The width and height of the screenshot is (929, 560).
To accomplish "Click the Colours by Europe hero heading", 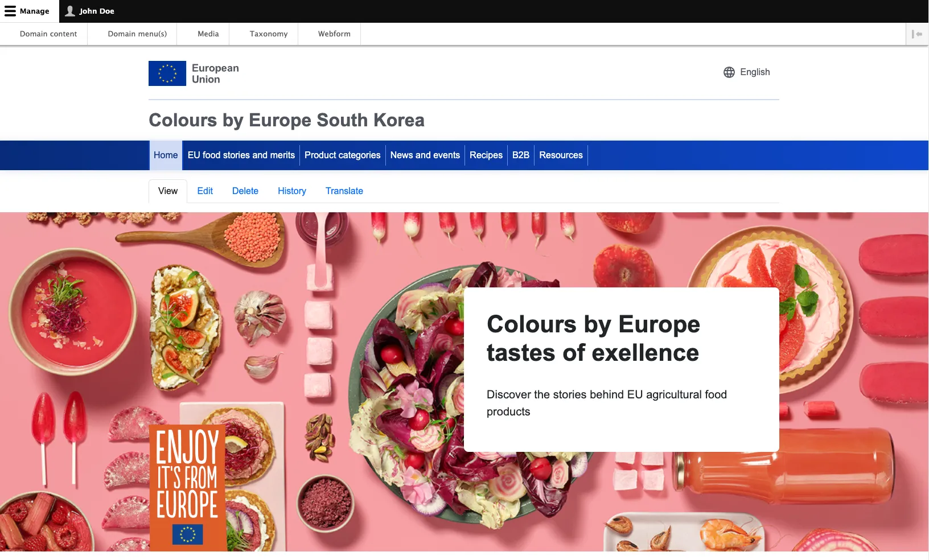I will 593,338.
